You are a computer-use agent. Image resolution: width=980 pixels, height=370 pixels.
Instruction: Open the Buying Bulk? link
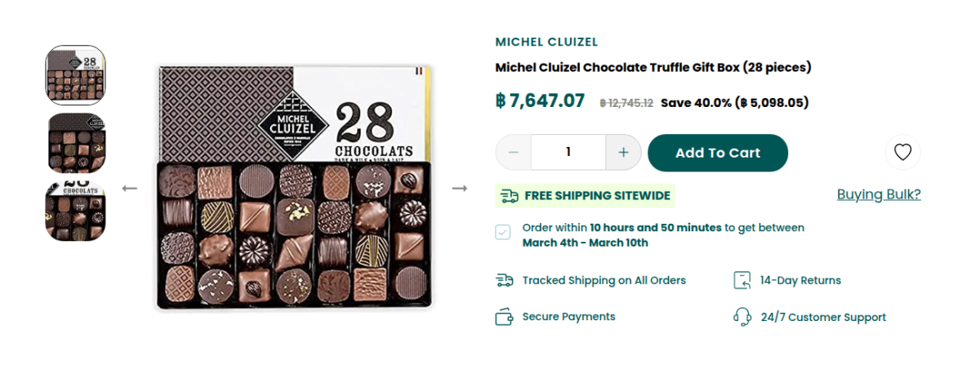(879, 194)
